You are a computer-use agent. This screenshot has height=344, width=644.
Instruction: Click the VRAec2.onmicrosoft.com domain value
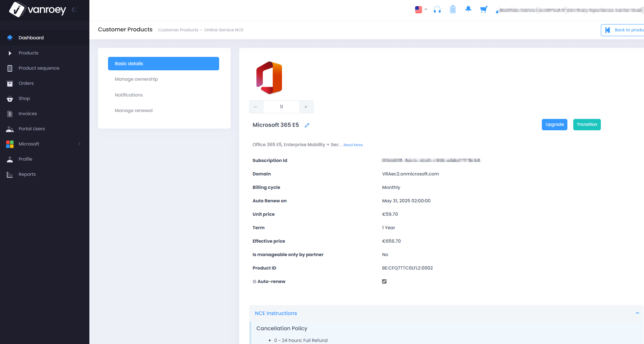coord(410,174)
